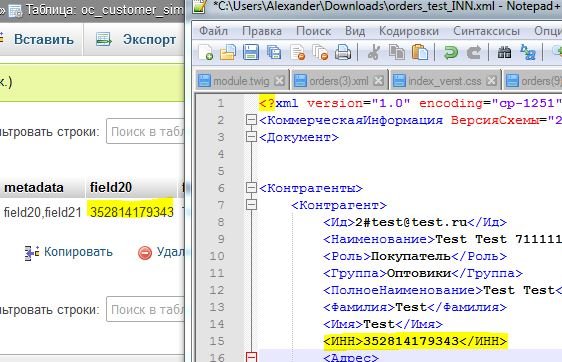Click the Ид 2#test@test.ru line

point(415,222)
